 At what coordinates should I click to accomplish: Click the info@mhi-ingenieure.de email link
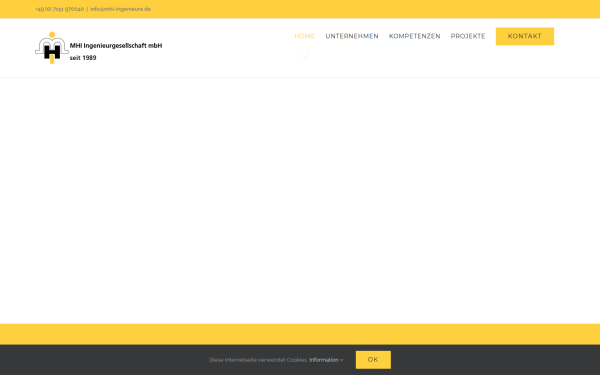121,9
